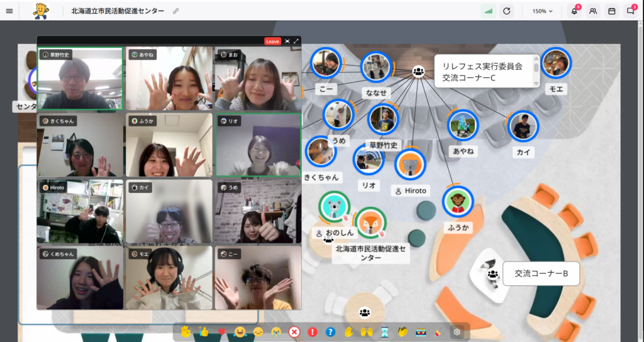Expand the video panel to fullscreen
This screenshot has width=644, height=342.
(296, 41)
